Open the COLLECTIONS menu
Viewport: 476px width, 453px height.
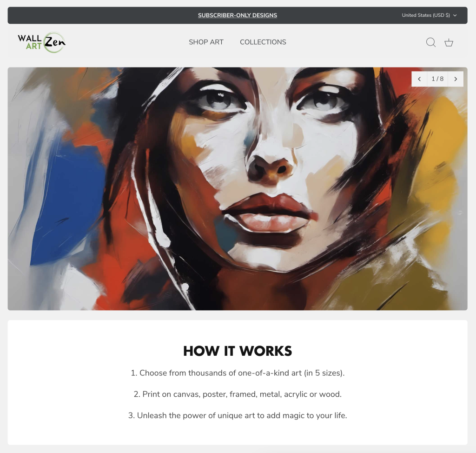tap(263, 42)
